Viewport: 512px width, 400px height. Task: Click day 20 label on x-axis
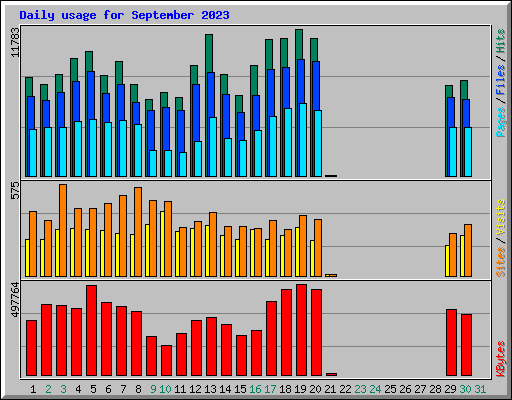coord(315,389)
